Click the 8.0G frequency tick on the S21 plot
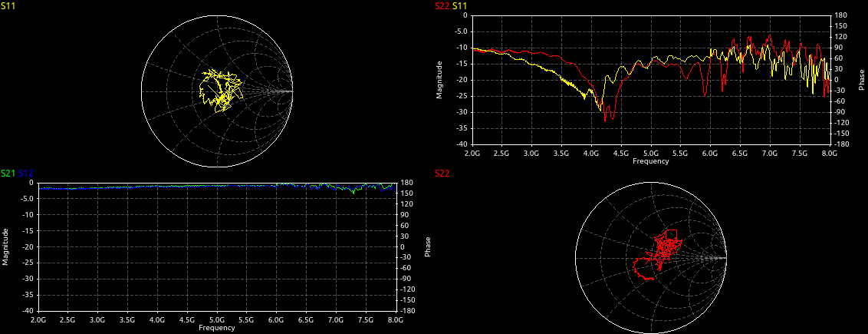 396,319
